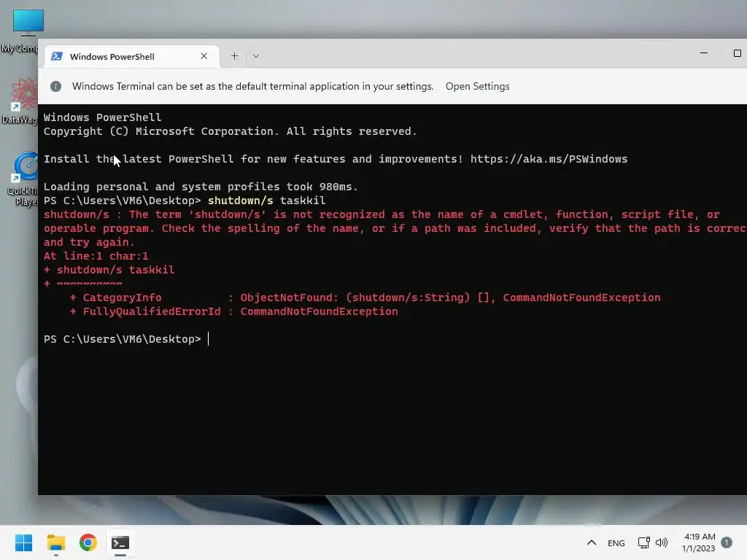Click the current PS prompt input line

[x=126, y=339]
